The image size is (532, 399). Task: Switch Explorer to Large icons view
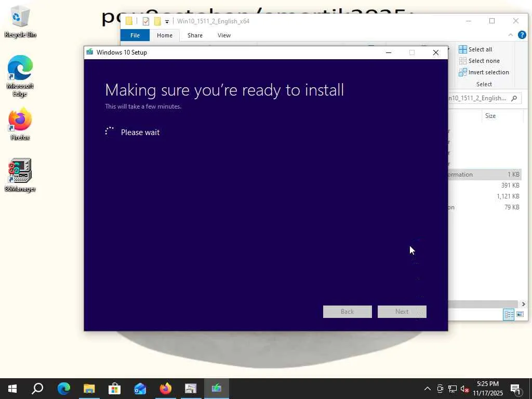pyautogui.click(x=520, y=314)
